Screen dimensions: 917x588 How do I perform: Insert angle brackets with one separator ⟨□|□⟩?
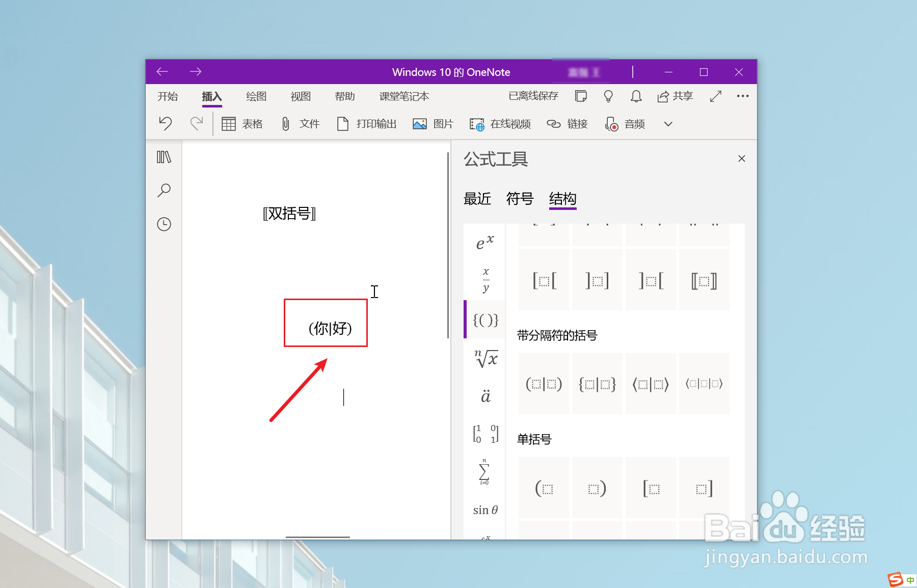tap(651, 384)
